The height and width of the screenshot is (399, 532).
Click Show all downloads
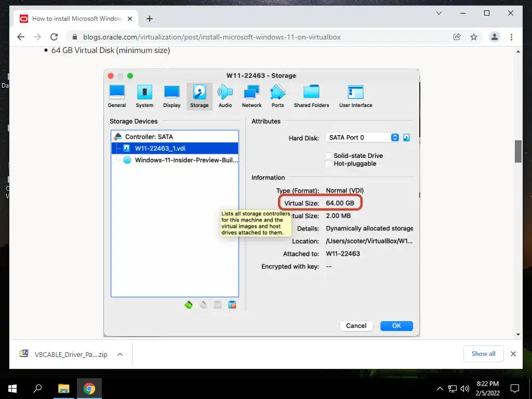(484, 354)
